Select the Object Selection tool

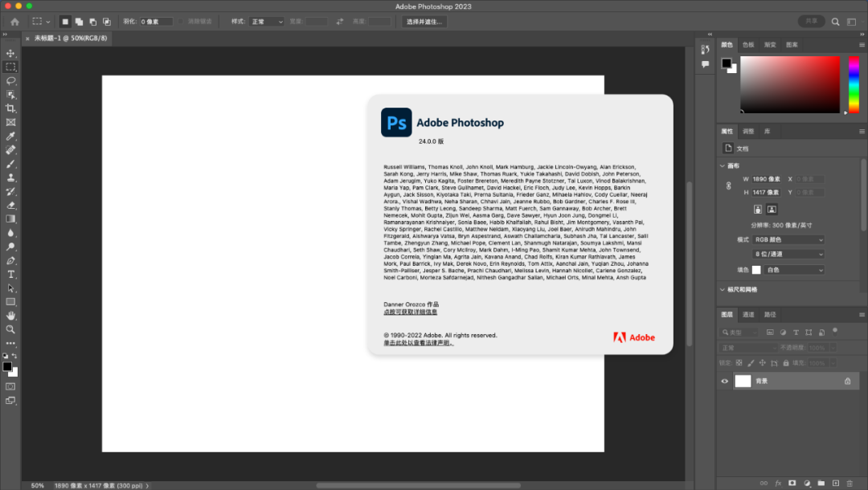click(x=10, y=95)
